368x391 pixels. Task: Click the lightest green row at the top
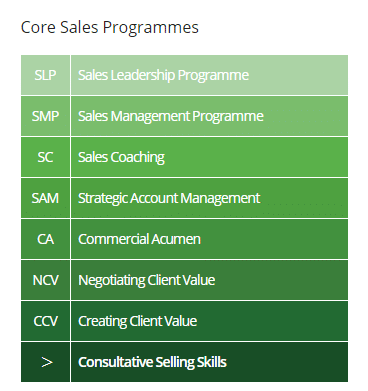pos(184,75)
